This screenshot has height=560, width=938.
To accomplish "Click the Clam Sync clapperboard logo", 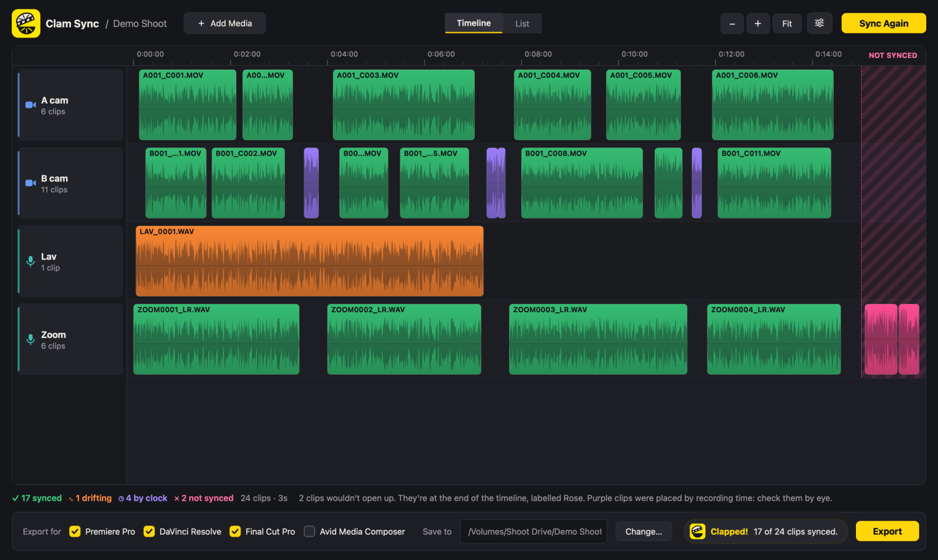I will [x=26, y=23].
